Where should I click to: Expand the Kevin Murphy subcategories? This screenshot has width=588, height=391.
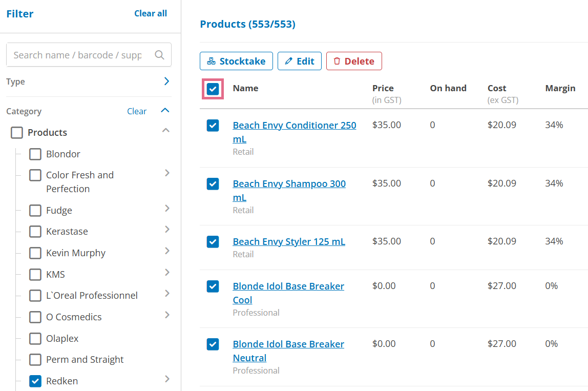(x=167, y=251)
